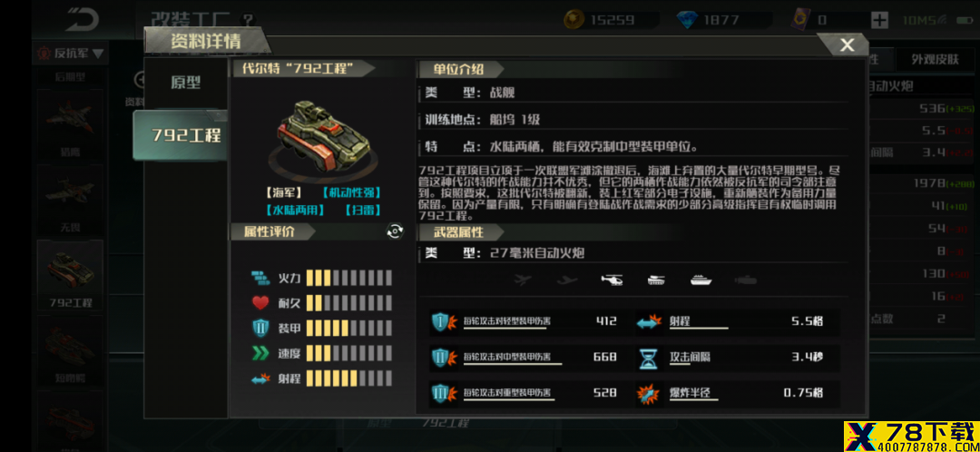
Task: Click the back arrow icon
Action: pos(82,19)
